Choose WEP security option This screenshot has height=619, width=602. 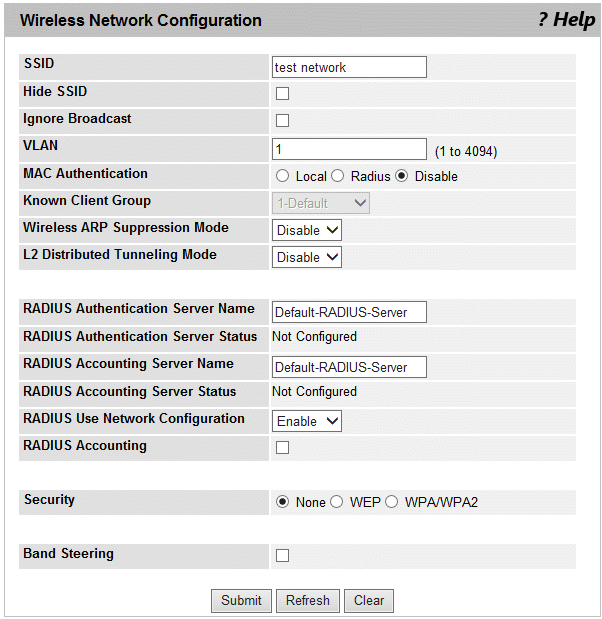tap(337, 502)
